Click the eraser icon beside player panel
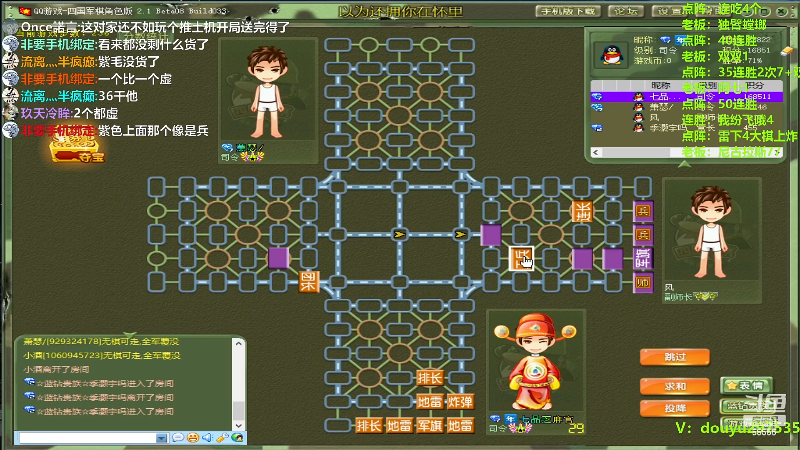Viewport: 800px width, 450px height. pos(787,51)
